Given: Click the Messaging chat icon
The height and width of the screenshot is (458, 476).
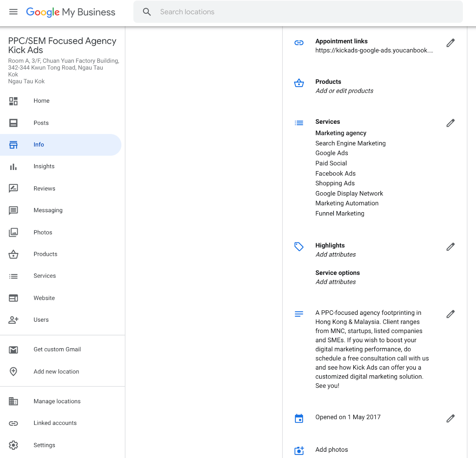Looking at the screenshot, I should (x=13, y=210).
